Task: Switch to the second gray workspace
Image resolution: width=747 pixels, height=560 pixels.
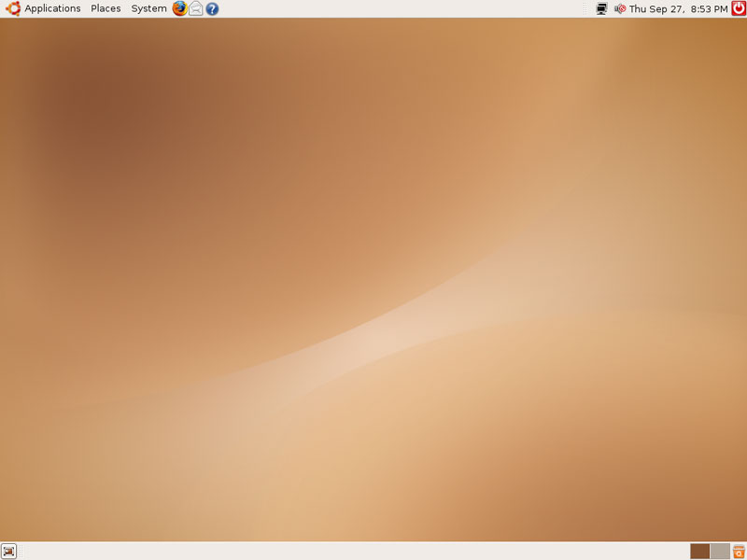Action: (x=720, y=552)
